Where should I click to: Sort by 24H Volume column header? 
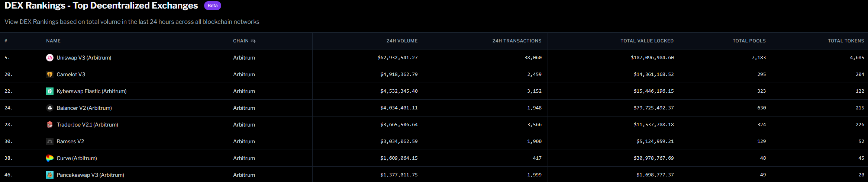[x=401, y=41]
